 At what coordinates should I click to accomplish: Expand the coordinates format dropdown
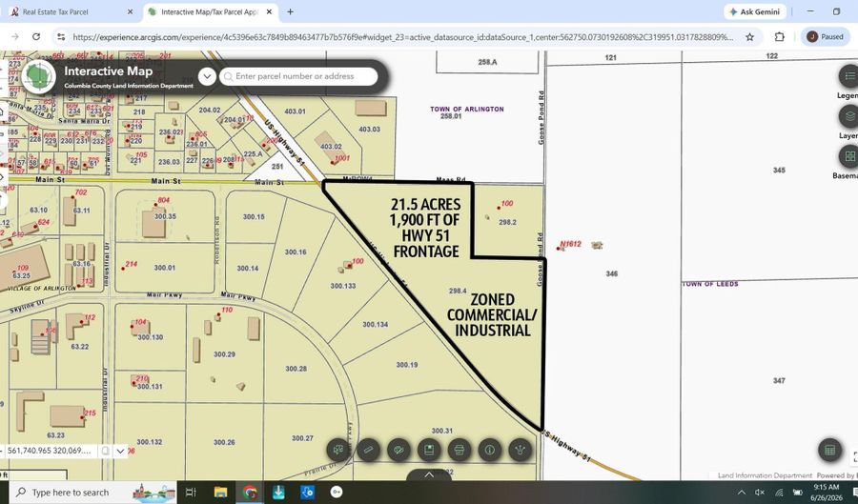(x=120, y=451)
